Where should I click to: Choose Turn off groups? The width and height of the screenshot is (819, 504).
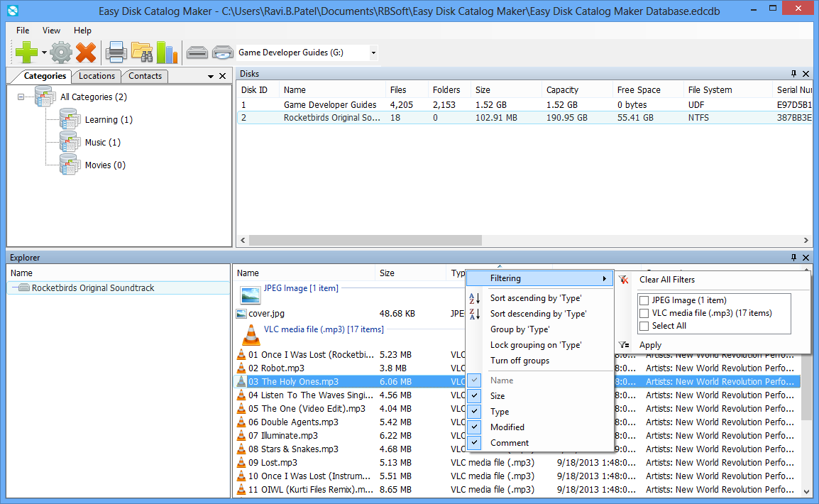pos(520,361)
